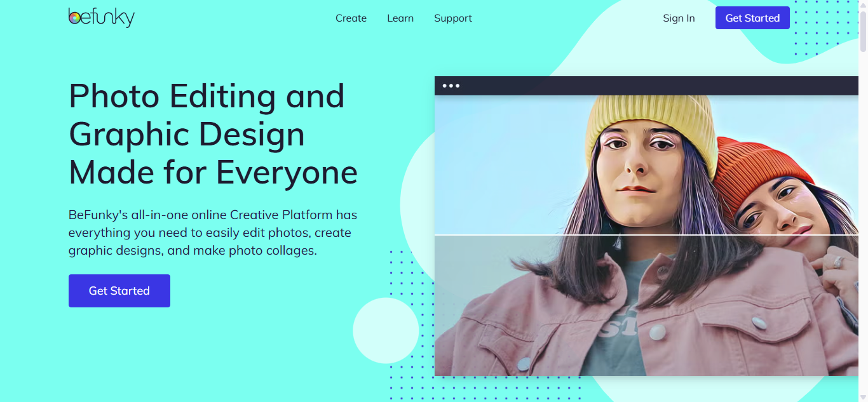Click the BeFunky logo

point(102,17)
